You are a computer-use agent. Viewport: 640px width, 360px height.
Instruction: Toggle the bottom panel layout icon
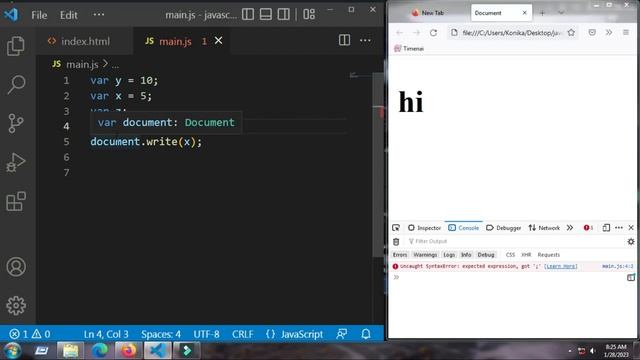coord(266,15)
